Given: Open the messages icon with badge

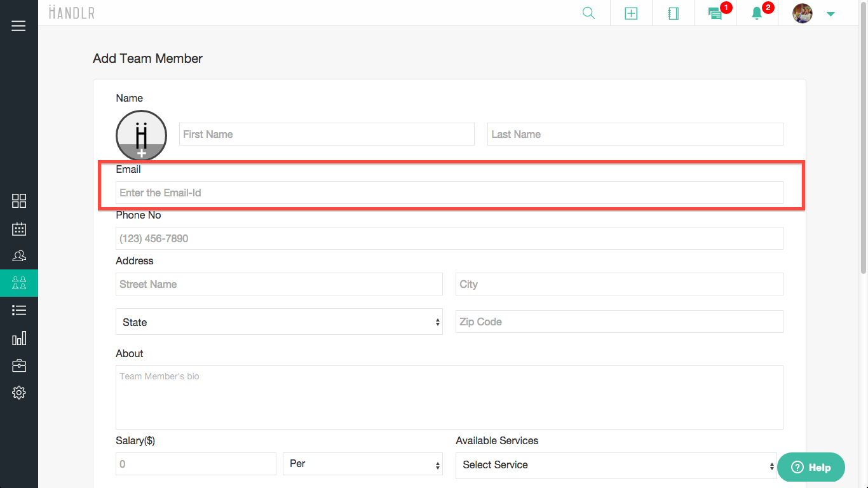Looking at the screenshot, I should coord(715,13).
